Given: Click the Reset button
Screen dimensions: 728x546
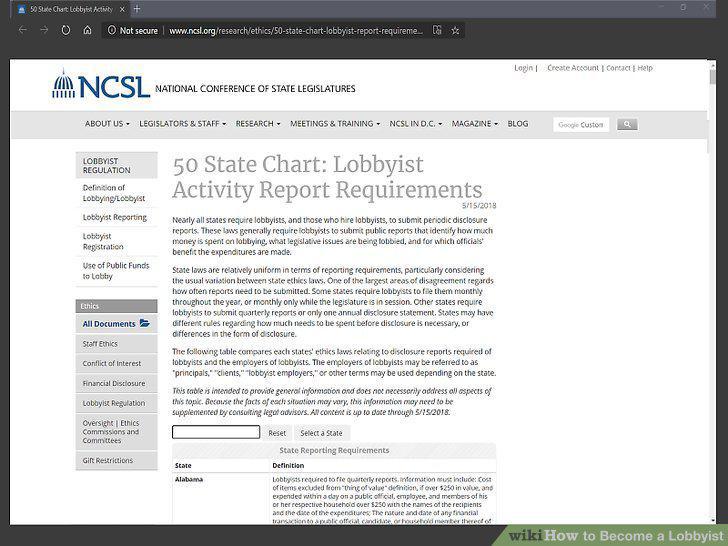Looking at the screenshot, I should click(x=277, y=433).
